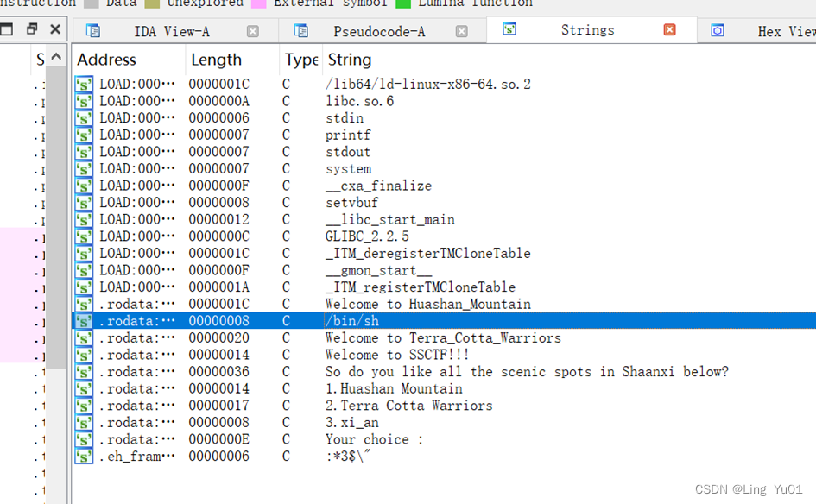Sort by the Type column header
816x504 pixels.
click(301, 60)
